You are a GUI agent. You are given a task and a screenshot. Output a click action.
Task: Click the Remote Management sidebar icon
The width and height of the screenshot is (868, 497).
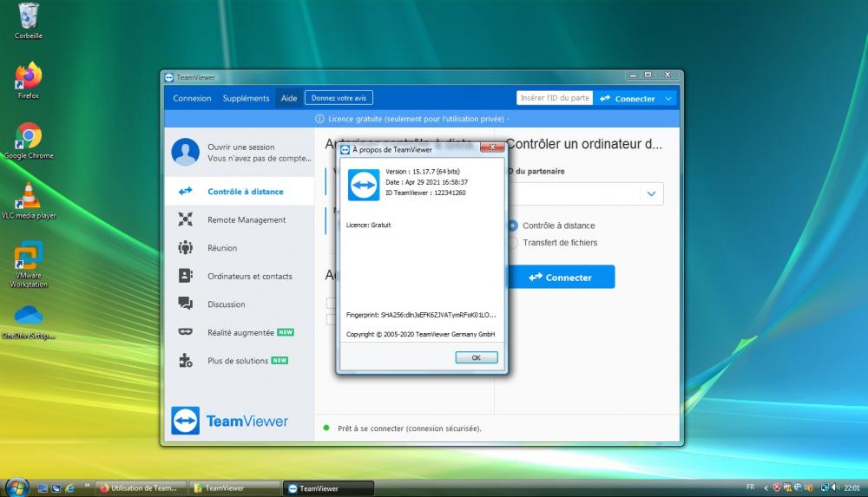pyautogui.click(x=186, y=219)
